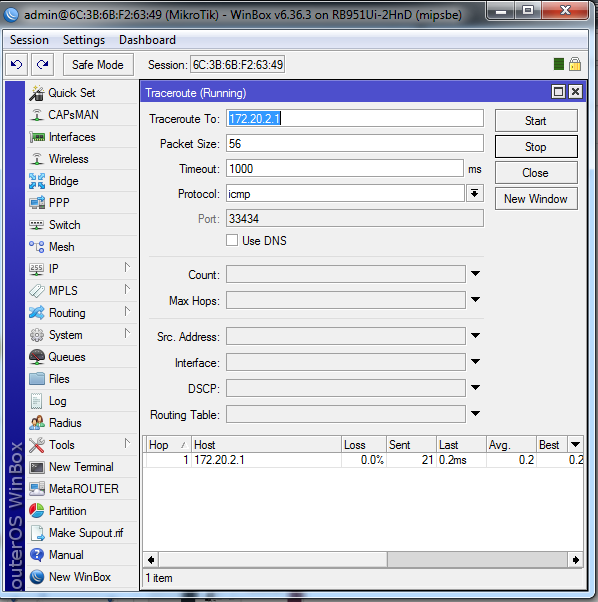This screenshot has width=598, height=602.
Task: Maximize the Traceroute sub-window
Action: pos(558,92)
